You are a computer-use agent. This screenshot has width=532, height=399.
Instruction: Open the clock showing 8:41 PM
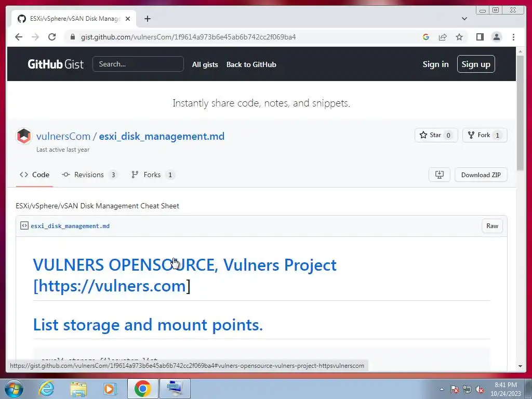point(506,389)
